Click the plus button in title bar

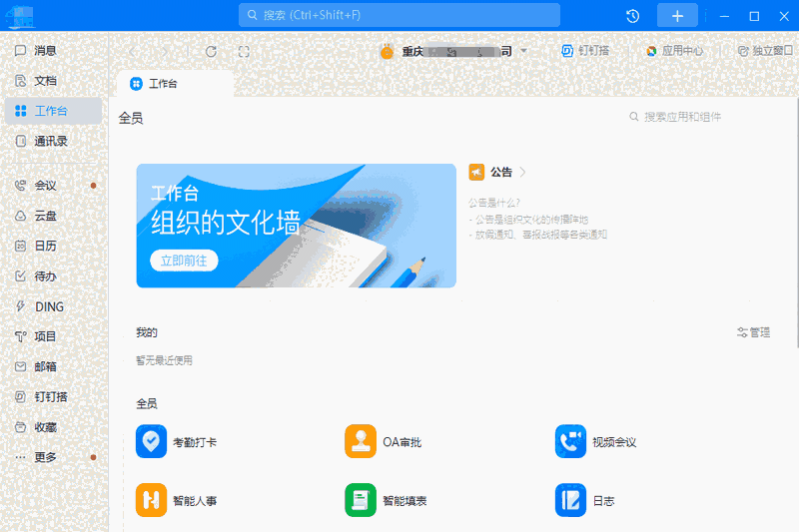pos(677,16)
